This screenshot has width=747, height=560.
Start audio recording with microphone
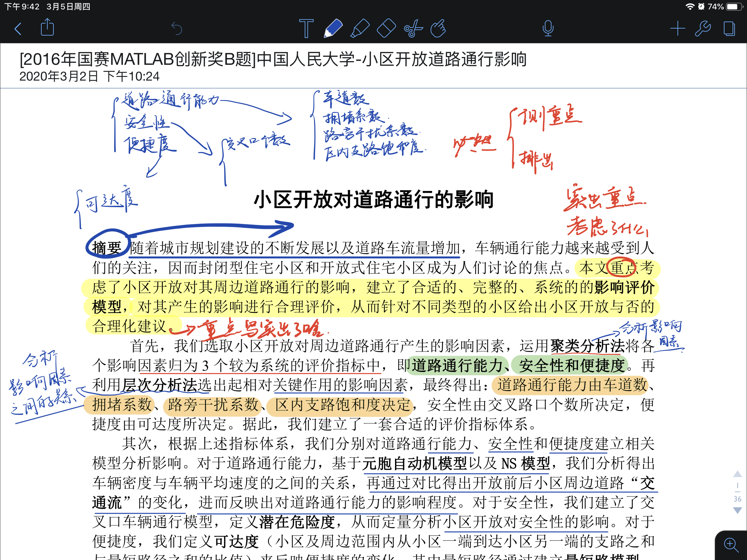pos(548,28)
